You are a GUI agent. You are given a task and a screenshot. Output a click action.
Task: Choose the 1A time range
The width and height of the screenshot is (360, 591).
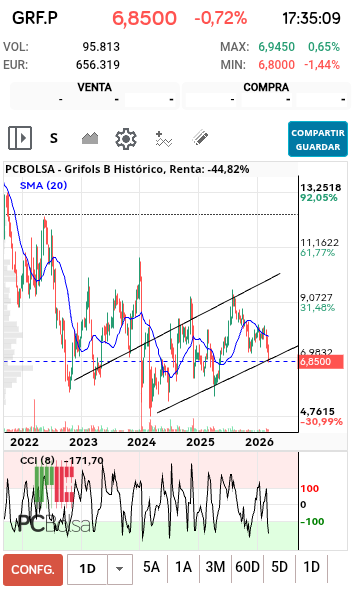[x=183, y=567]
